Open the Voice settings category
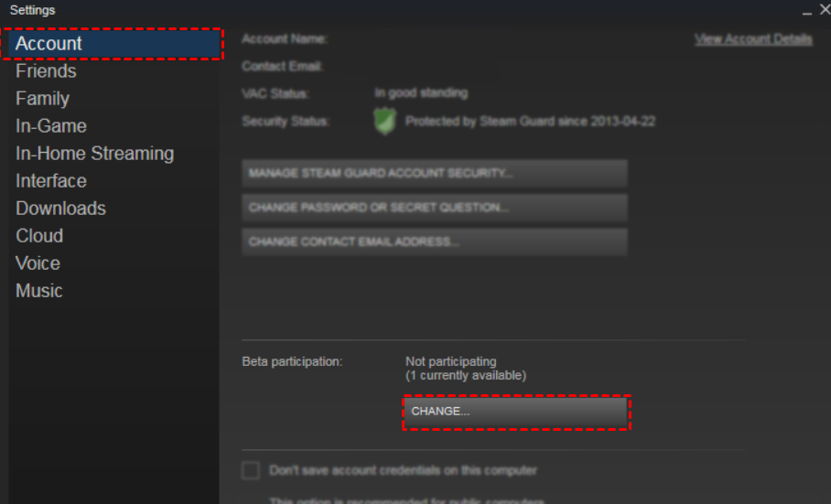This screenshot has width=831, height=504. 38,263
